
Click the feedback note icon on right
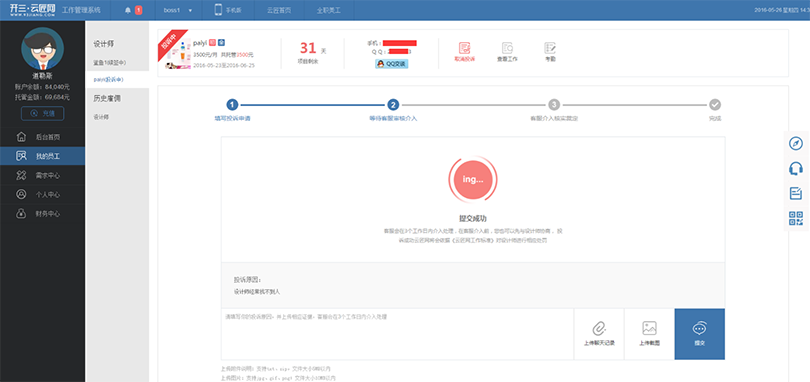point(796,193)
